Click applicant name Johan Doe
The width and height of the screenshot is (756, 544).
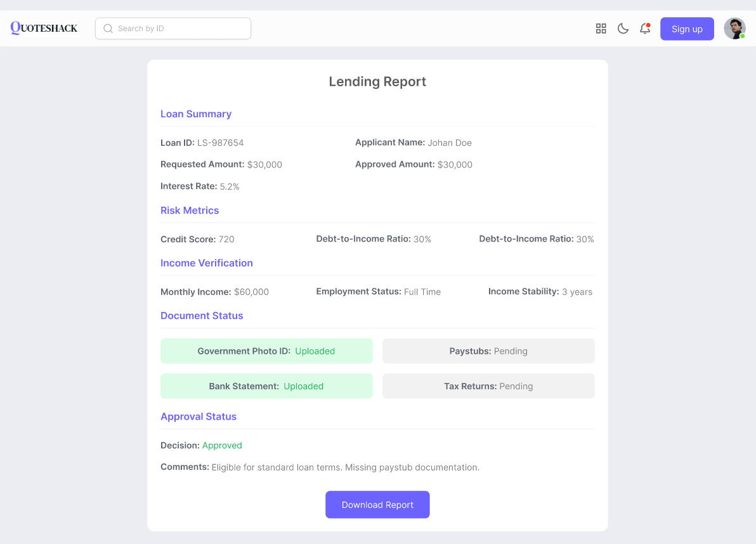pos(450,143)
